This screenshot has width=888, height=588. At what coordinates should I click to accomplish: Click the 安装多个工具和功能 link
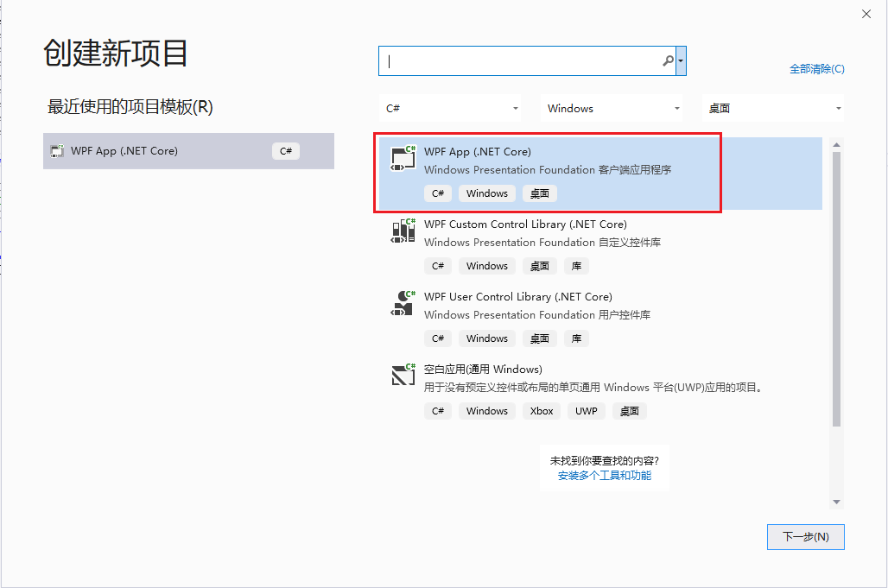tap(605, 476)
